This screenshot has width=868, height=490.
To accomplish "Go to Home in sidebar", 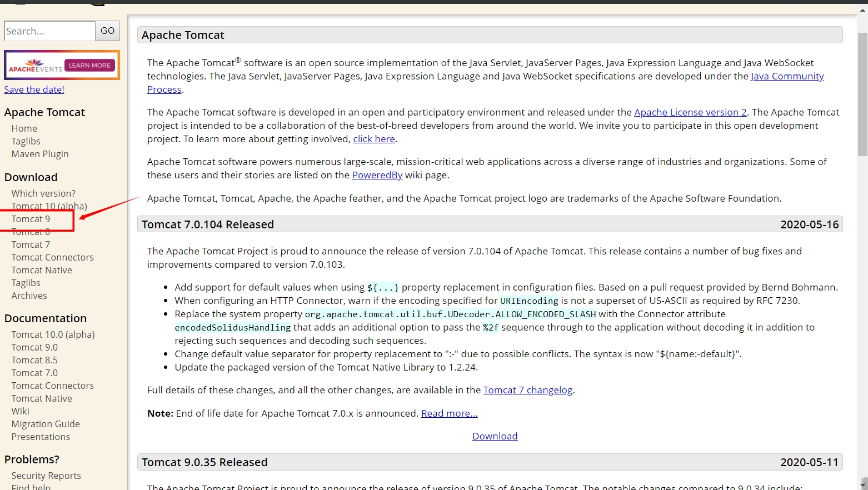I will [24, 128].
